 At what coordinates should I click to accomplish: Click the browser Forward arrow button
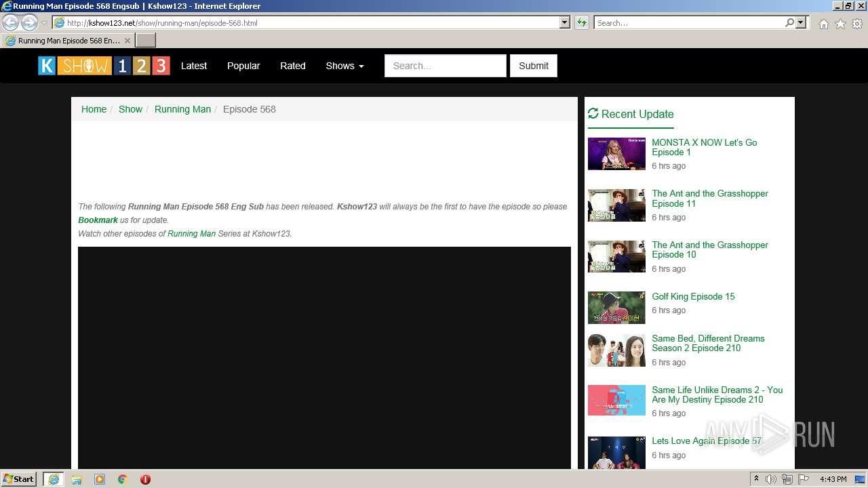[29, 22]
